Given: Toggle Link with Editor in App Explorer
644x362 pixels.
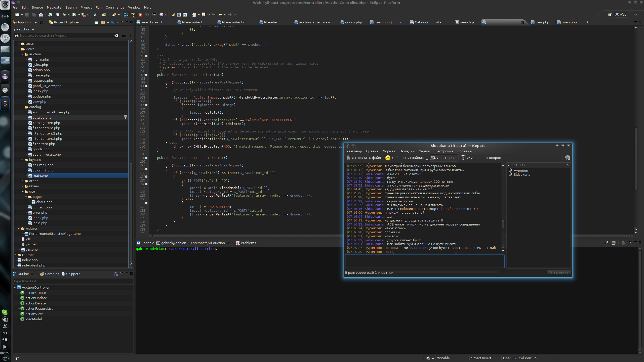Looking at the screenshot, I should point(113,22).
